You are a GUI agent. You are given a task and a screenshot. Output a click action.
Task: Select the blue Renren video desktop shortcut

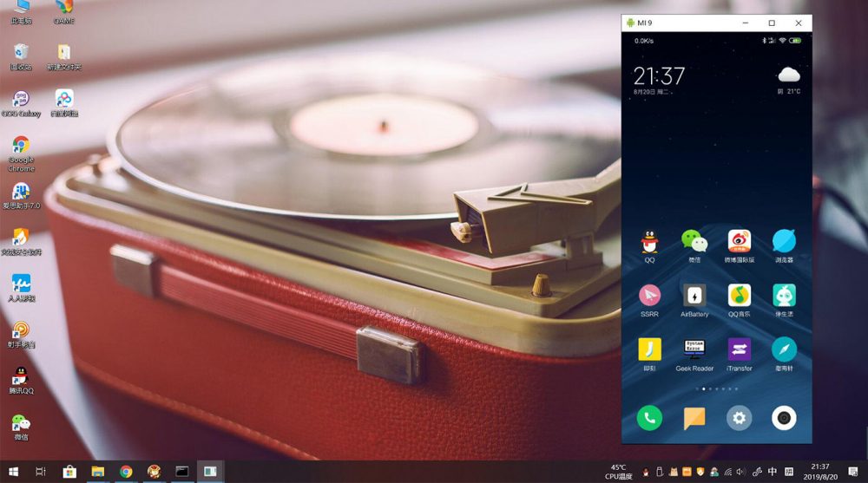21,288
